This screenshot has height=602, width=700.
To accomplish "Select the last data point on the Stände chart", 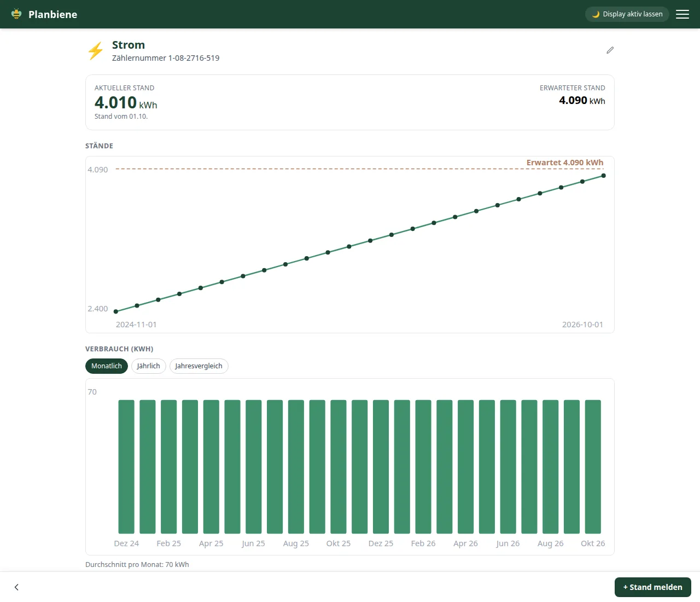I will pos(604,176).
